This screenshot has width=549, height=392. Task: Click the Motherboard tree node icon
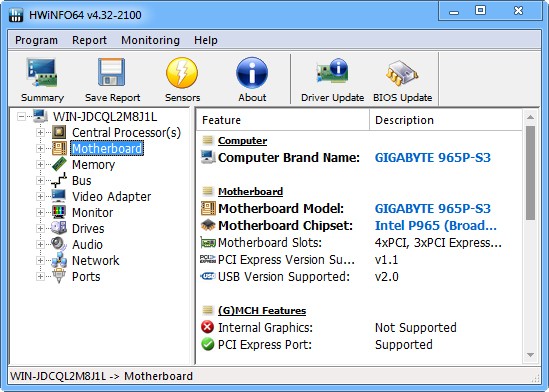(x=59, y=148)
